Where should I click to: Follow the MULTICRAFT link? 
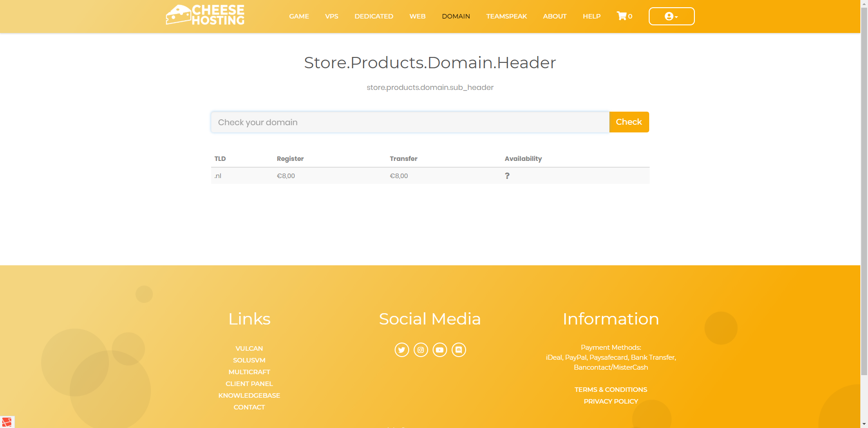249,372
